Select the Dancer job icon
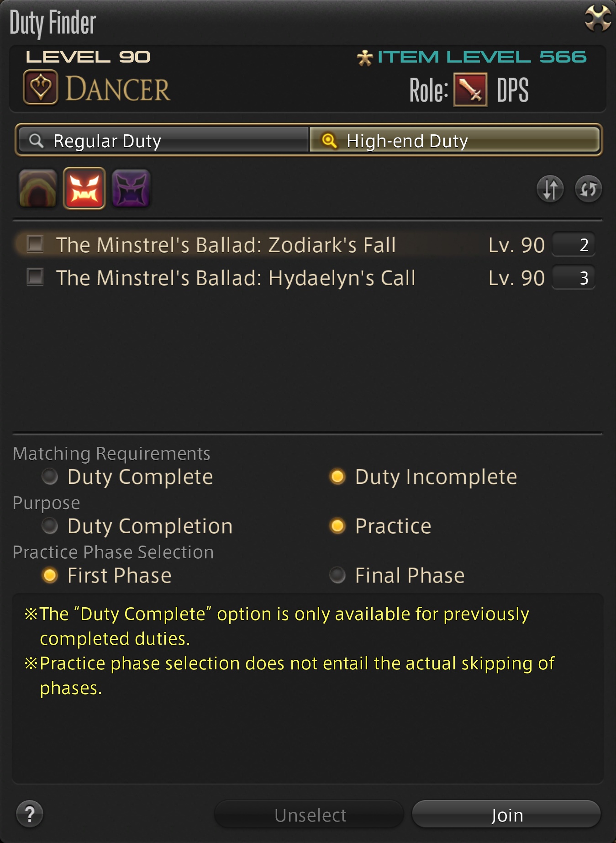The width and height of the screenshot is (616, 843). click(x=41, y=87)
